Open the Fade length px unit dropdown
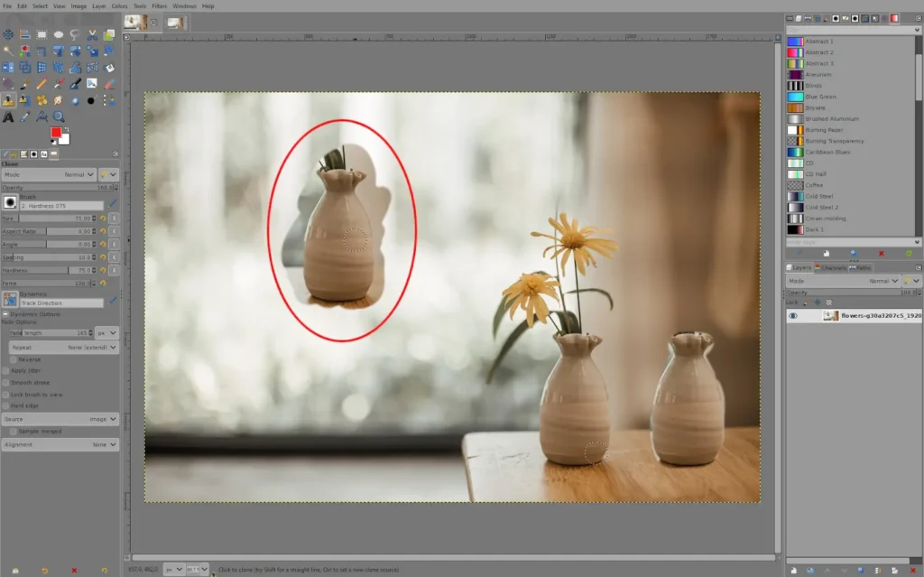Screen dimensions: 924x577 106,333
